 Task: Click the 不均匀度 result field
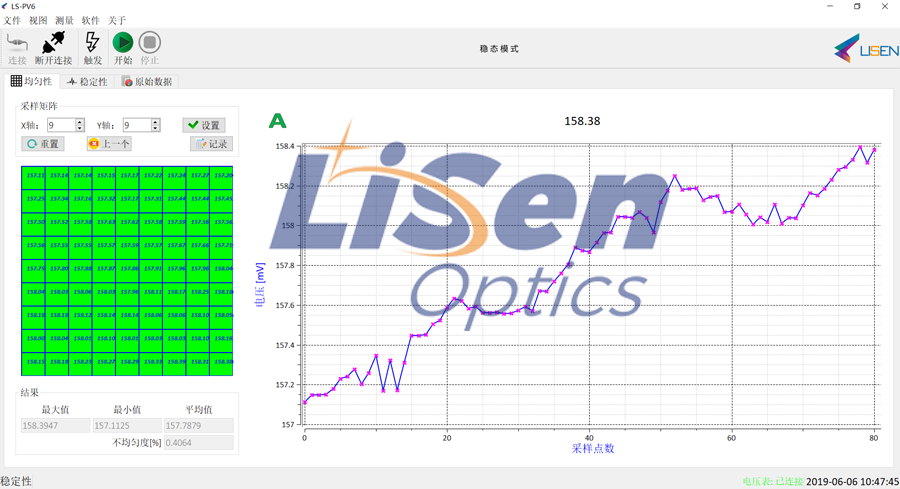click(x=197, y=442)
